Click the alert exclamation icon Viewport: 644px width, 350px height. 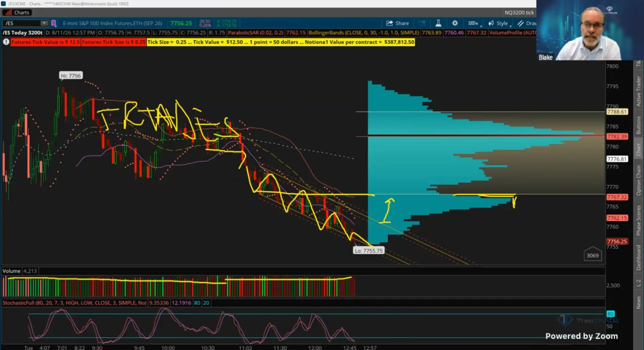[x=6, y=42]
